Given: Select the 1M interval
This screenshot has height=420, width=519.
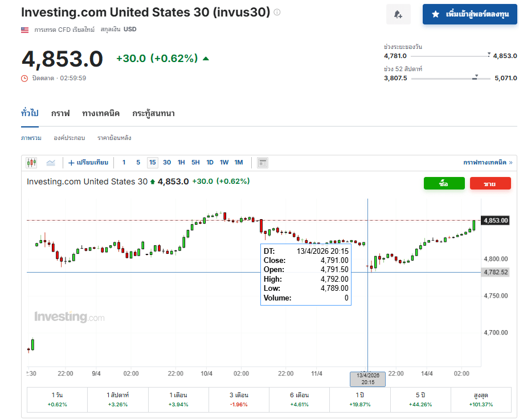Looking at the screenshot, I should pyautogui.click(x=239, y=162).
